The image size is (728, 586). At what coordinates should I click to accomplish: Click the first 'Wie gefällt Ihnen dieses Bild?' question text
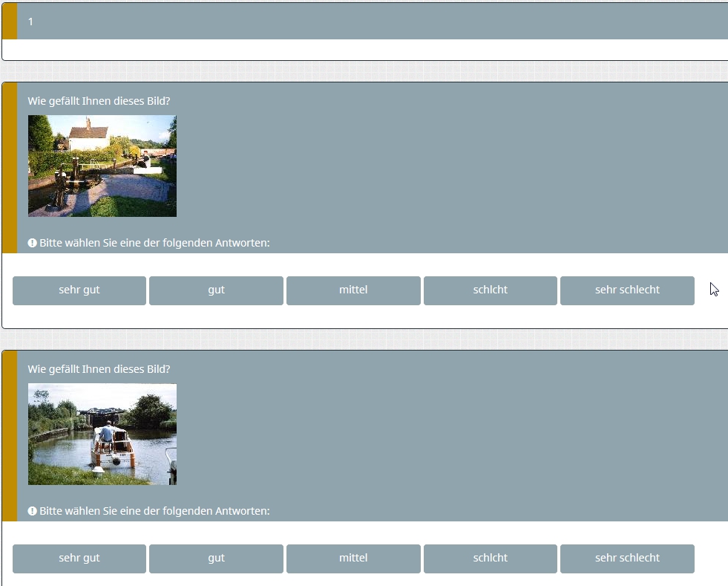[x=99, y=101]
